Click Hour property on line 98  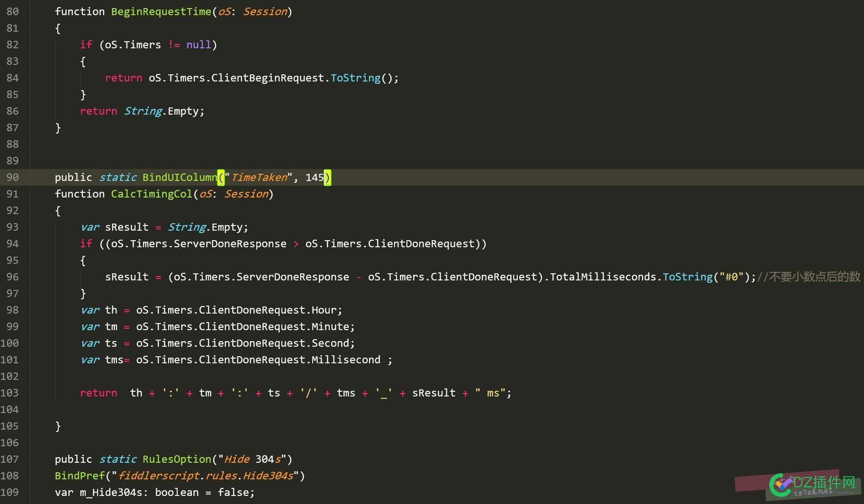[324, 310]
